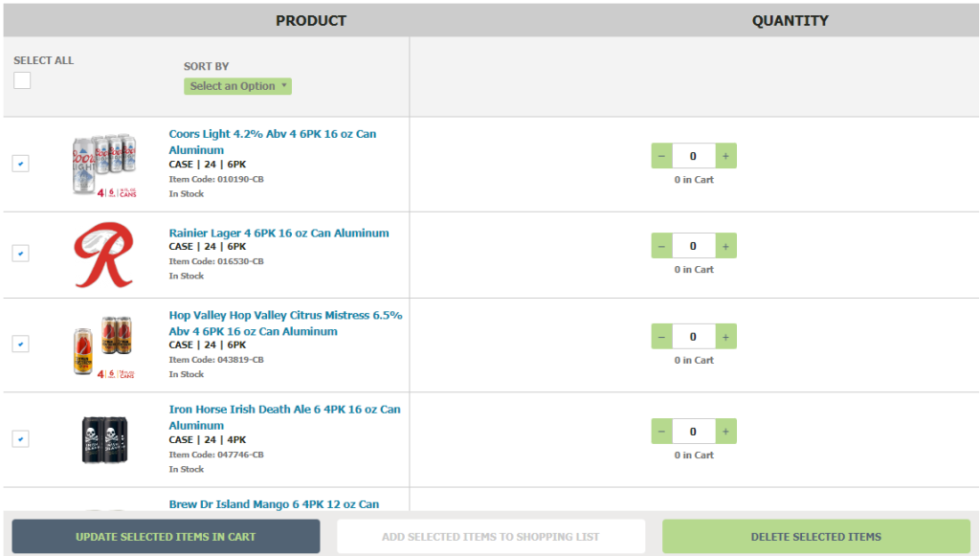Click '0 in Cart' under Hop Valley

click(x=694, y=361)
